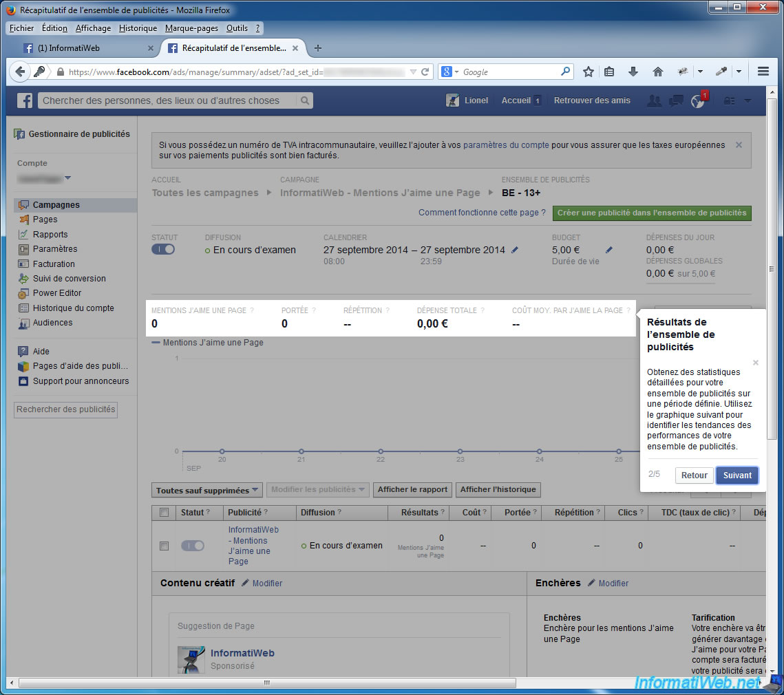Open the Outils menu
Image resolution: width=784 pixels, height=695 pixels.
tap(237, 28)
